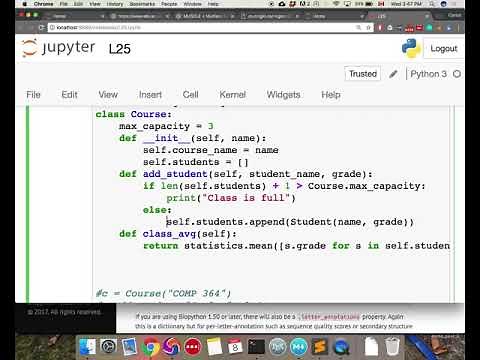
Task: Click the 'if len(self.students)' condition line
Action: pyautogui.click(x=284, y=186)
